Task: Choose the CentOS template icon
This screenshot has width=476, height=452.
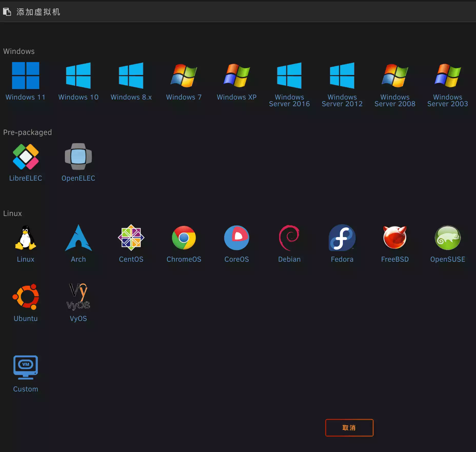Action: [131, 238]
